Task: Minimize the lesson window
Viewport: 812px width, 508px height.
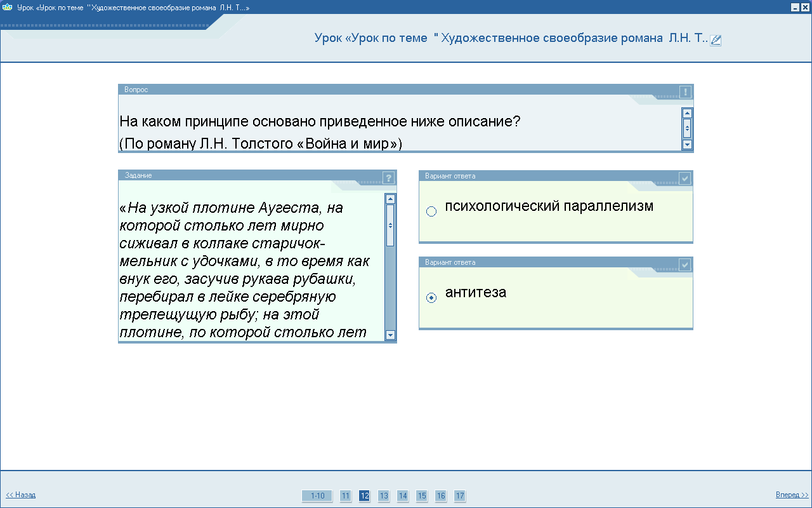Action: [795, 7]
